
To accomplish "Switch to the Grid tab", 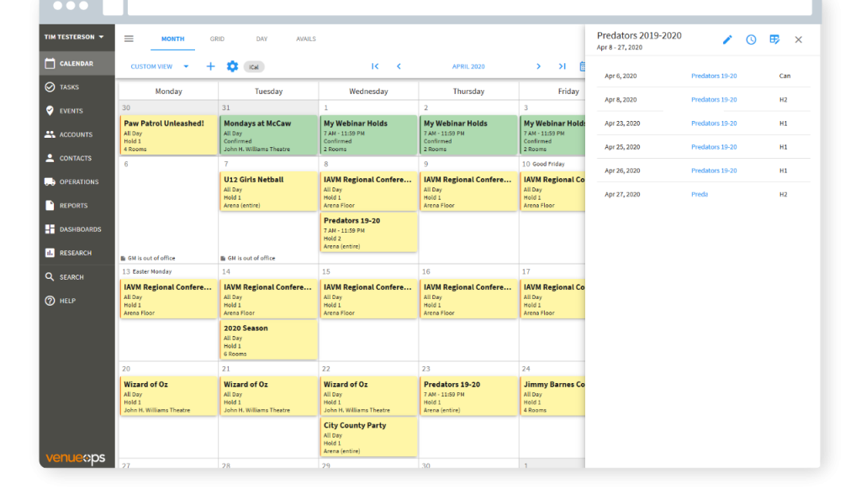I will tap(217, 39).
